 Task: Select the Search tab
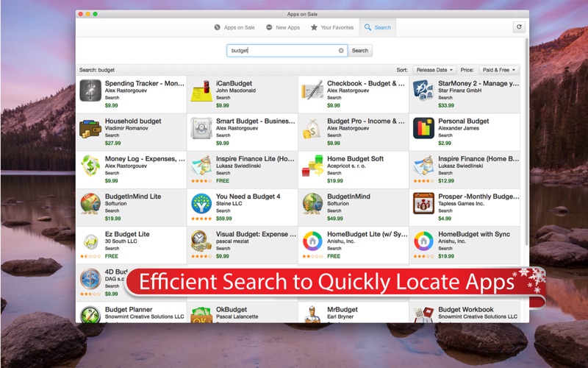point(378,27)
